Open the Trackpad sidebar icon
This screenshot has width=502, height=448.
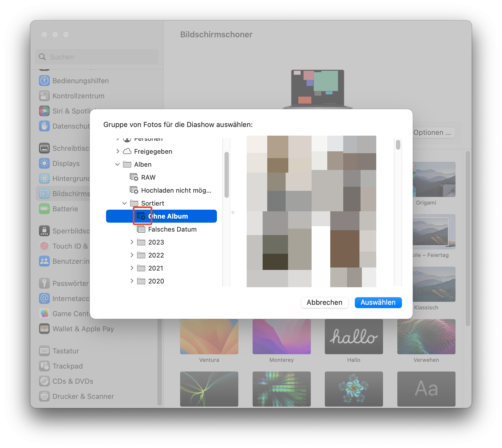[x=44, y=366]
